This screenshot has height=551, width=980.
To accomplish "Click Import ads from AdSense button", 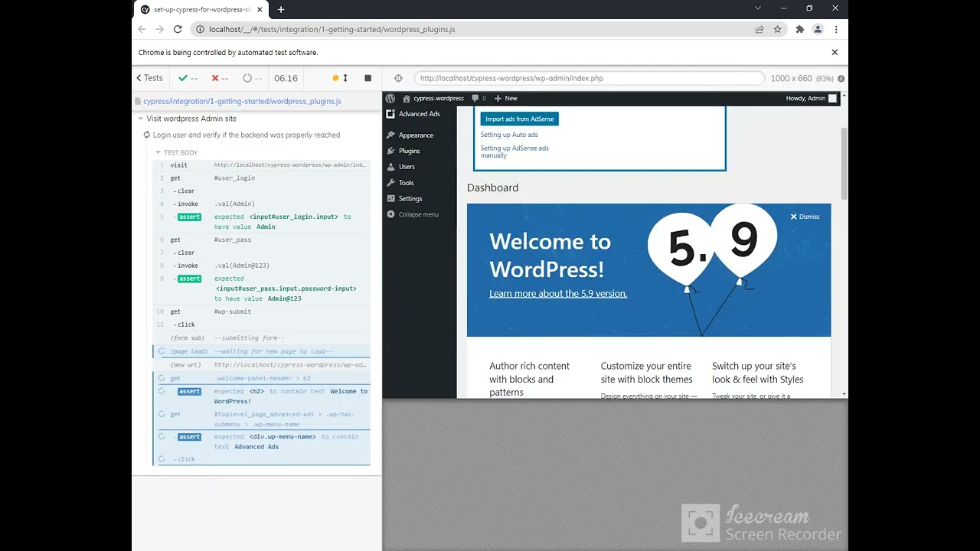I will tap(520, 119).
